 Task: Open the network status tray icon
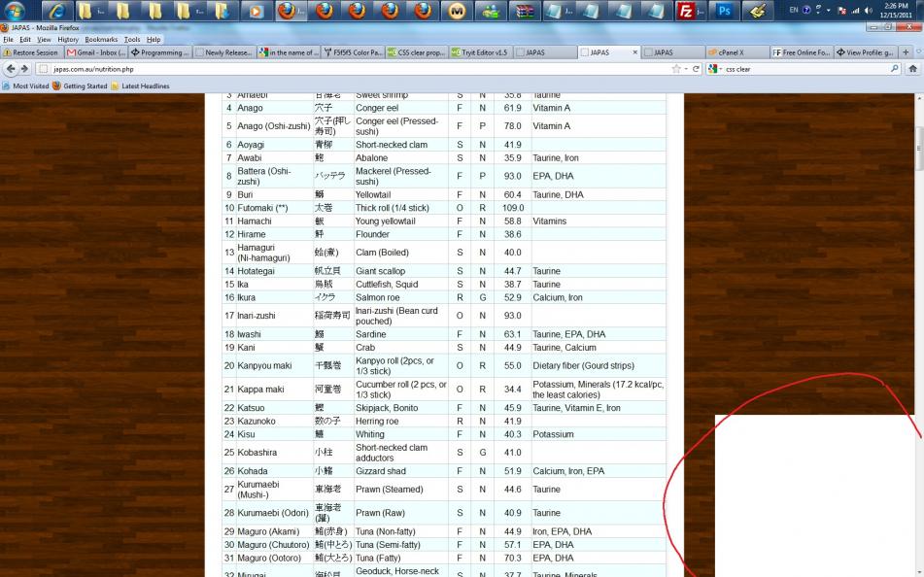point(855,11)
